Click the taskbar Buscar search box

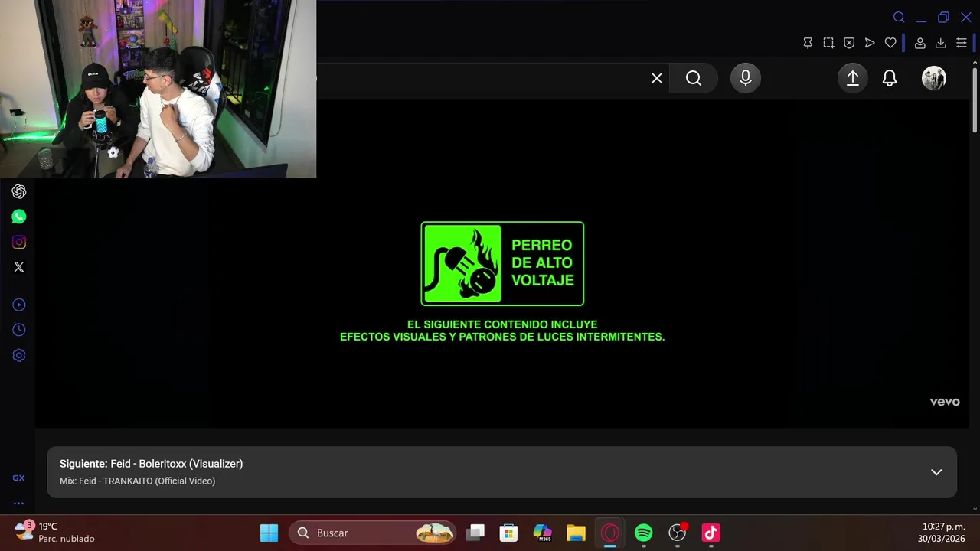tap(373, 533)
